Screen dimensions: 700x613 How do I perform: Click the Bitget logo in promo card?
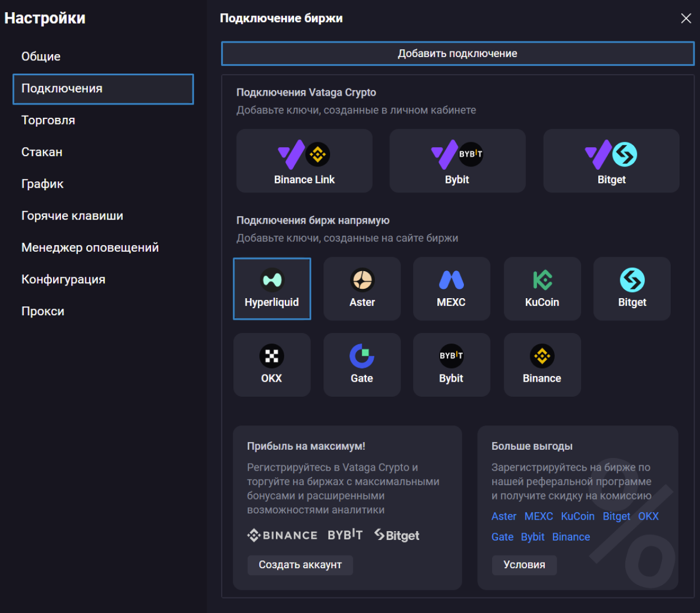coord(397,535)
